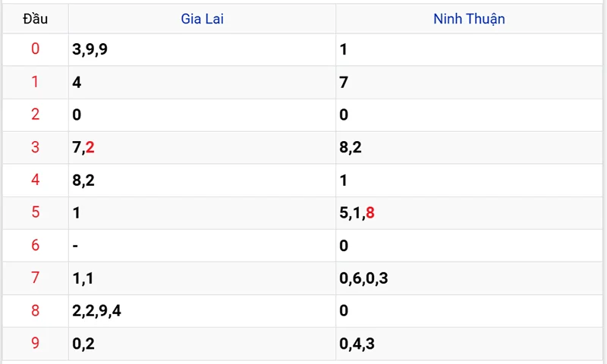
Task: Click red row number 7 in Đầu column
Action: (35, 278)
